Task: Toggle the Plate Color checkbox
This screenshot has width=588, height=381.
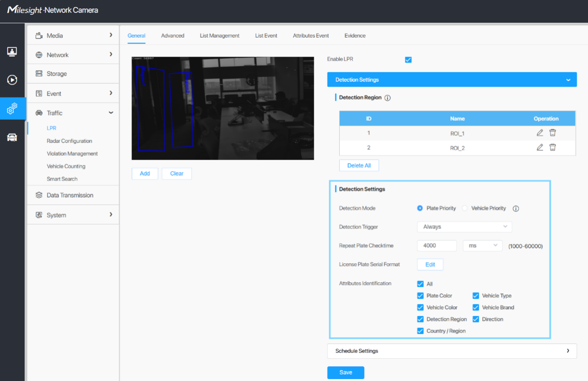Action: (x=420, y=295)
